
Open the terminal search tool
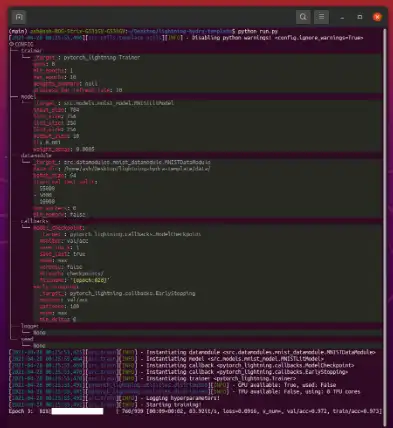tap(303, 17)
